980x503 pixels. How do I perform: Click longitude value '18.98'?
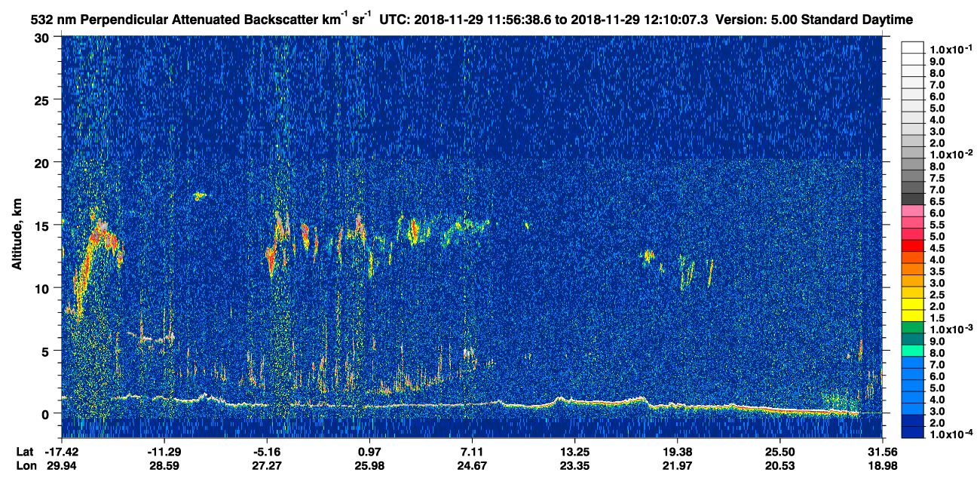882,465
